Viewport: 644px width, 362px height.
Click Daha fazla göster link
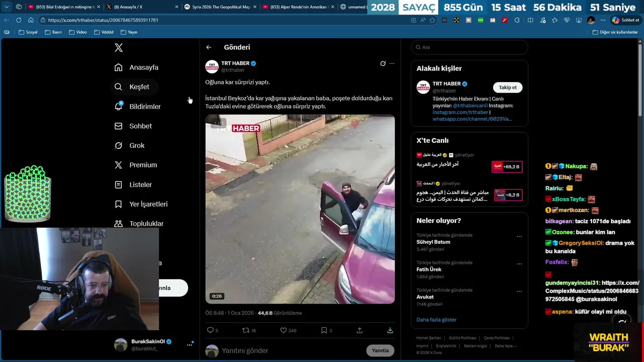[x=437, y=320]
